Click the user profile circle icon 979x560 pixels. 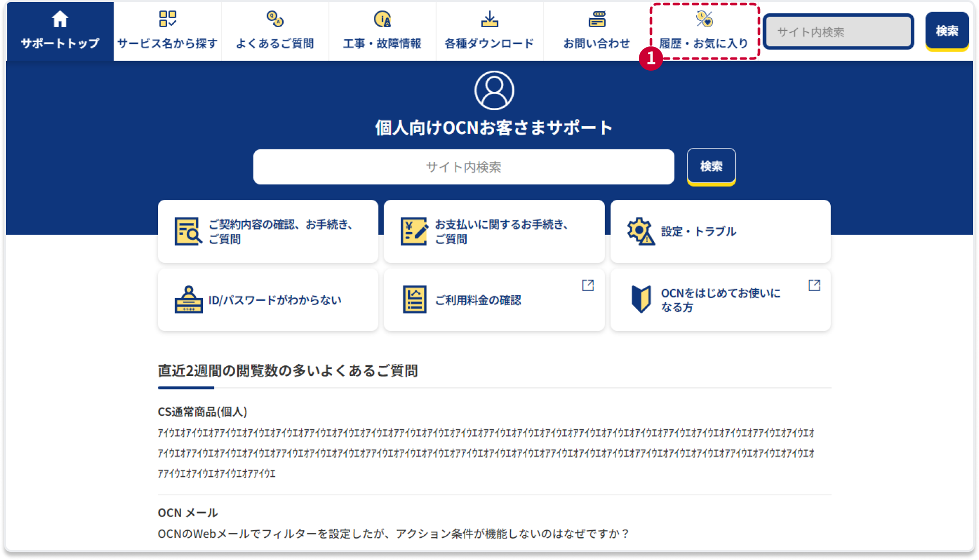[x=494, y=90]
